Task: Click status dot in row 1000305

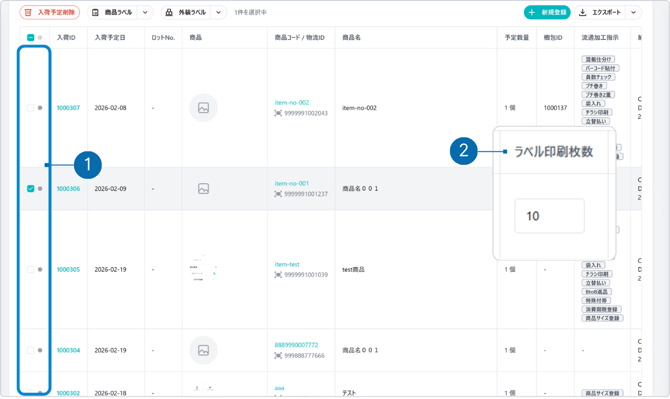Action: (40, 269)
